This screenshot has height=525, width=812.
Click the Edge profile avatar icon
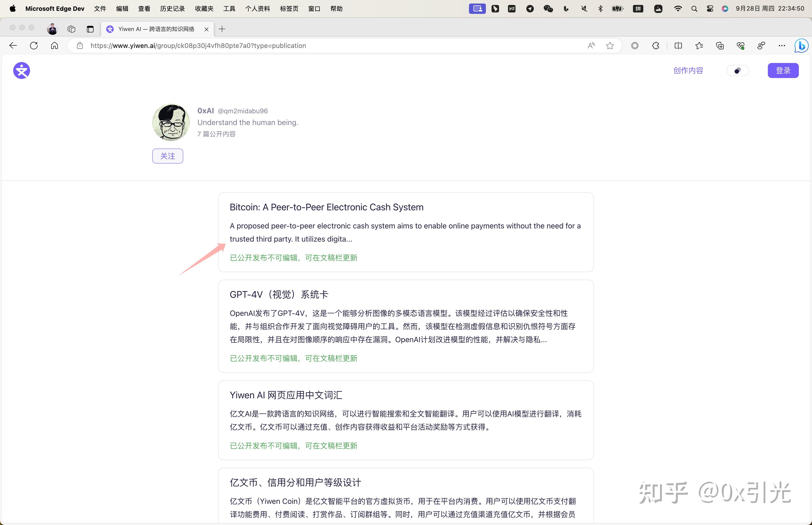[x=52, y=29]
